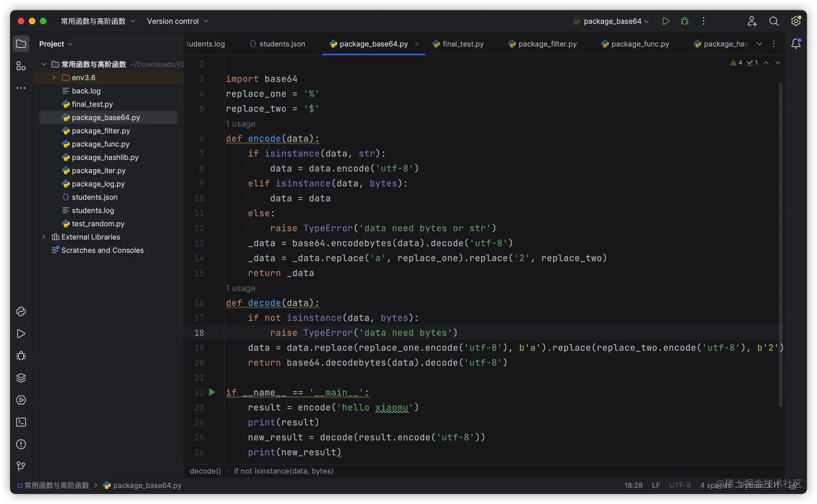Click the 'if not isinstance(data, bytes)' breadcrumb
This screenshot has width=817, height=504.
284,471
